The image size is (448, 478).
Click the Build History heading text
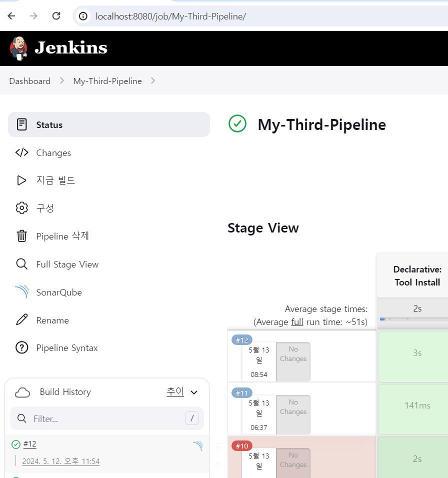[65, 392]
